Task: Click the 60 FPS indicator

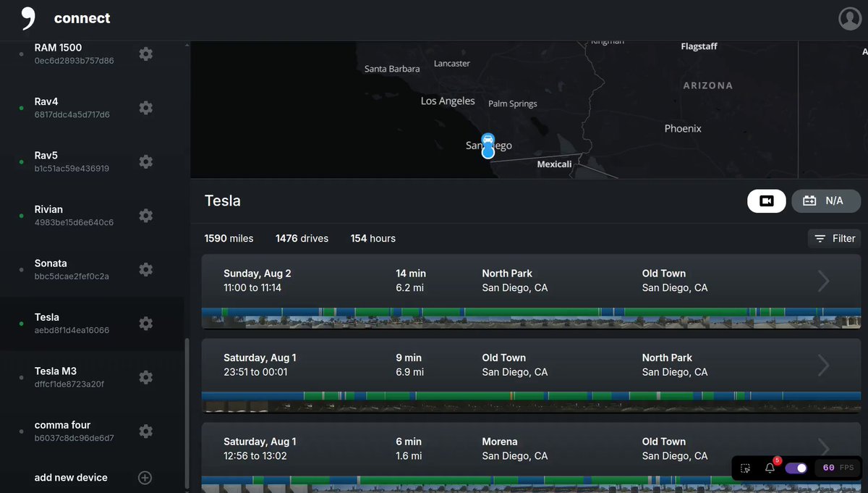Action: pos(838,468)
